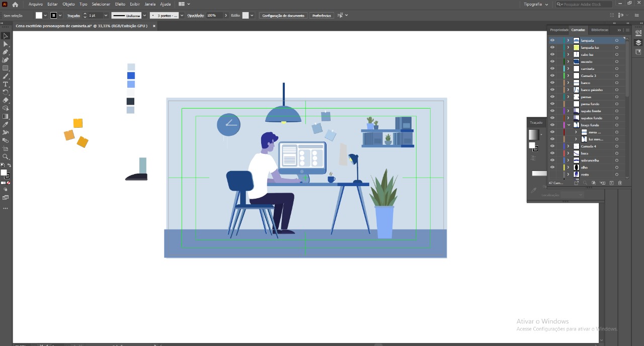The height and width of the screenshot is (346, 644).
Task: Select the Type tool
Action: coord(6,84)
